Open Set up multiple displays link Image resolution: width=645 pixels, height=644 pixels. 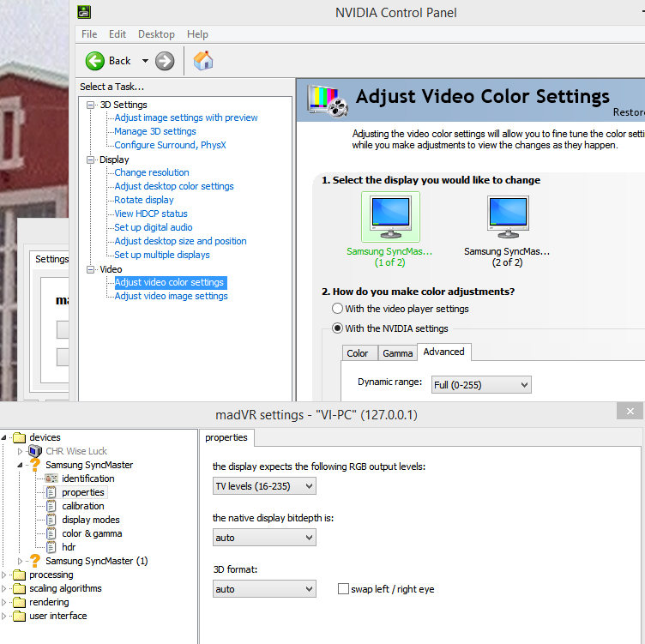pyautogui.click(x=162, y=255)
